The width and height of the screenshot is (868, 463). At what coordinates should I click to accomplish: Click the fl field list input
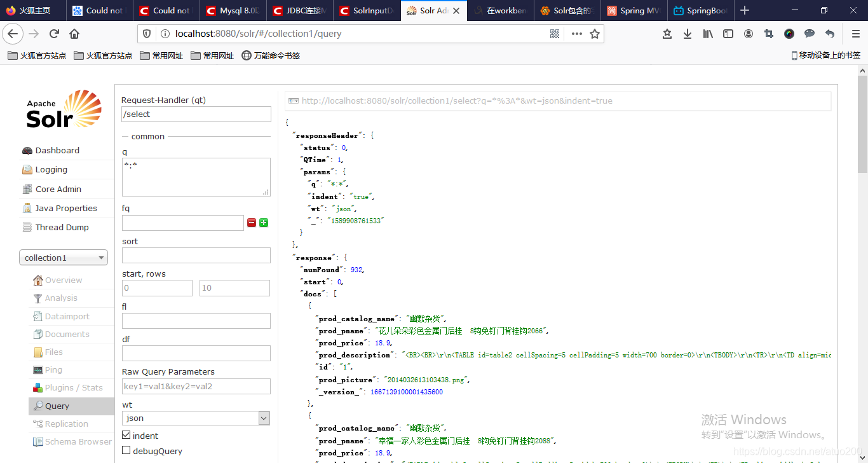196,321
